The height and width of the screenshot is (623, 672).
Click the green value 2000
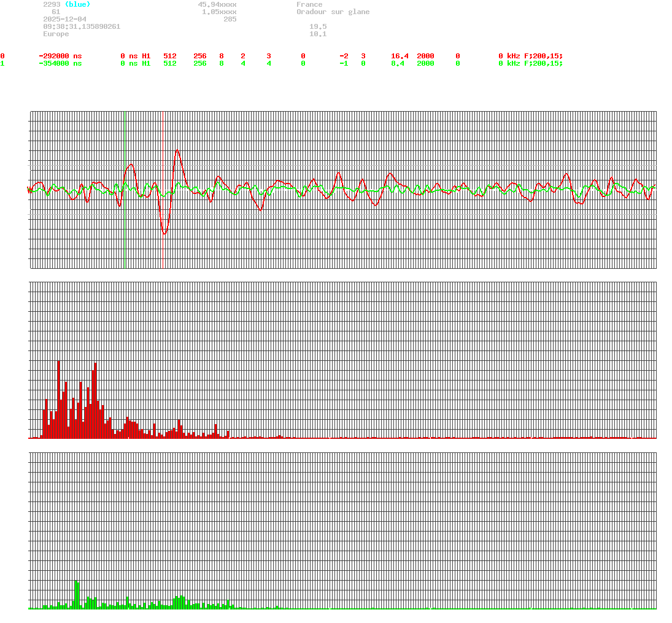[x=425, y=63]
